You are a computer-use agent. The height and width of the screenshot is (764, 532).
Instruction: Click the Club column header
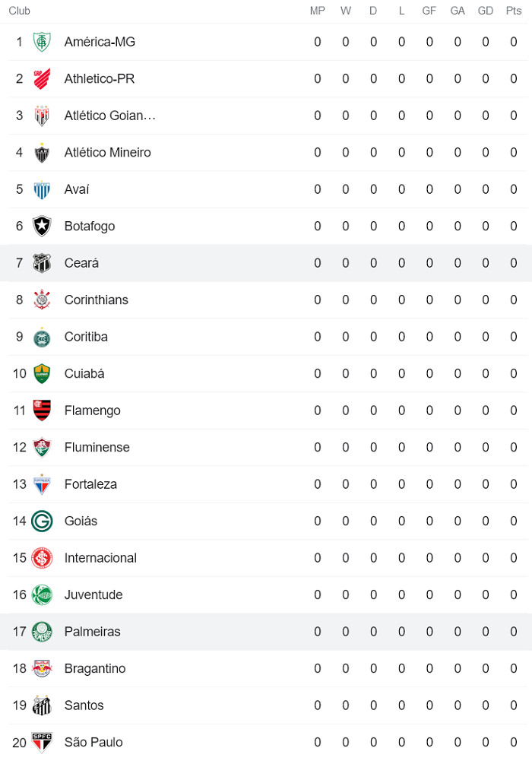[19, 11]
